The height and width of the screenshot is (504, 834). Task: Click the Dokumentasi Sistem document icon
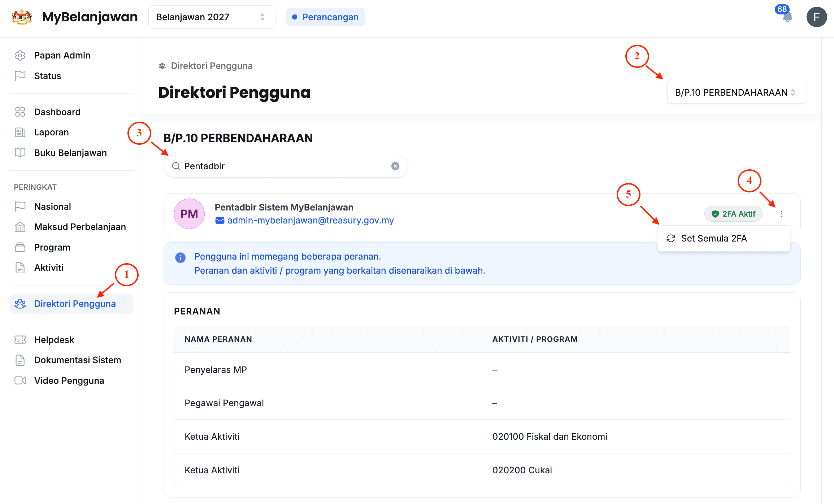[20, 360]
